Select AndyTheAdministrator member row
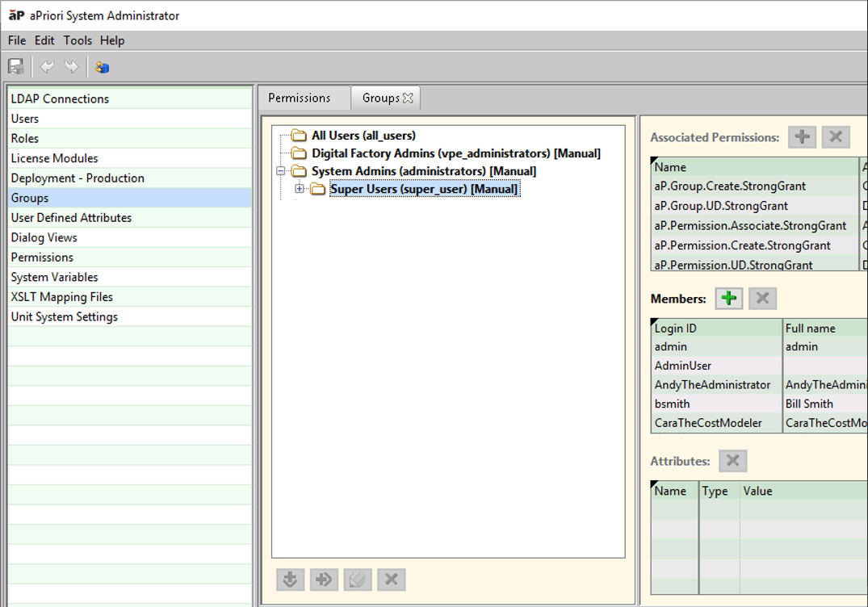This screenshot has height=607, width=868. coord(760,384)
